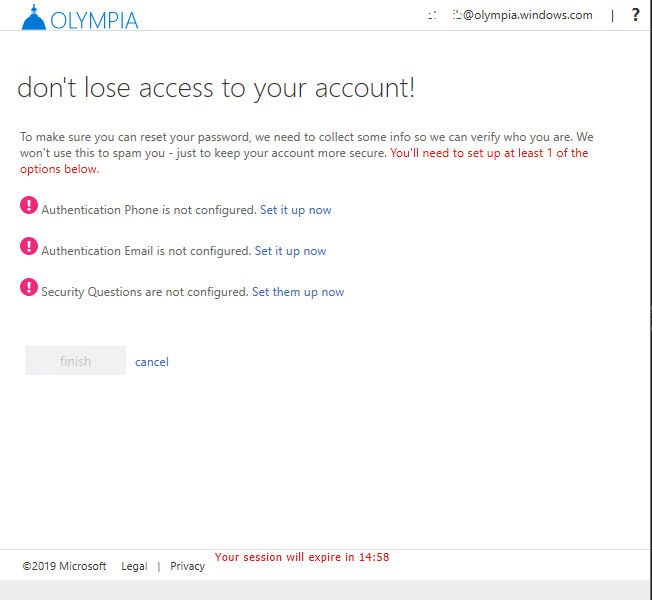This screenshot has height=600, width=652.
Task: Set up the Authentication Email now
Action: [290, 251]
